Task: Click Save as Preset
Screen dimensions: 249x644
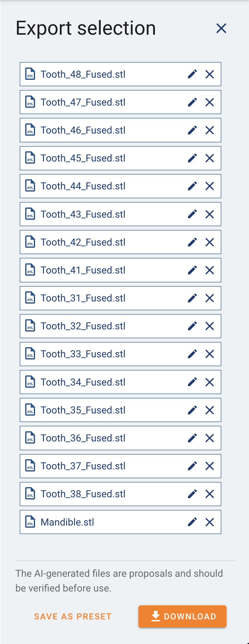Action: (x=73, y=616)
